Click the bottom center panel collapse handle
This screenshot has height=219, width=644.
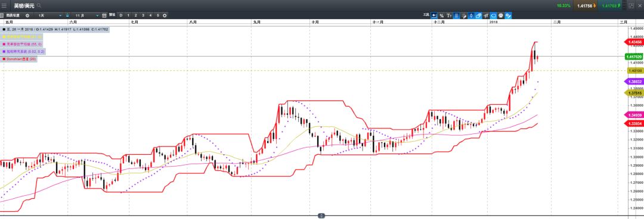(321, 215)
